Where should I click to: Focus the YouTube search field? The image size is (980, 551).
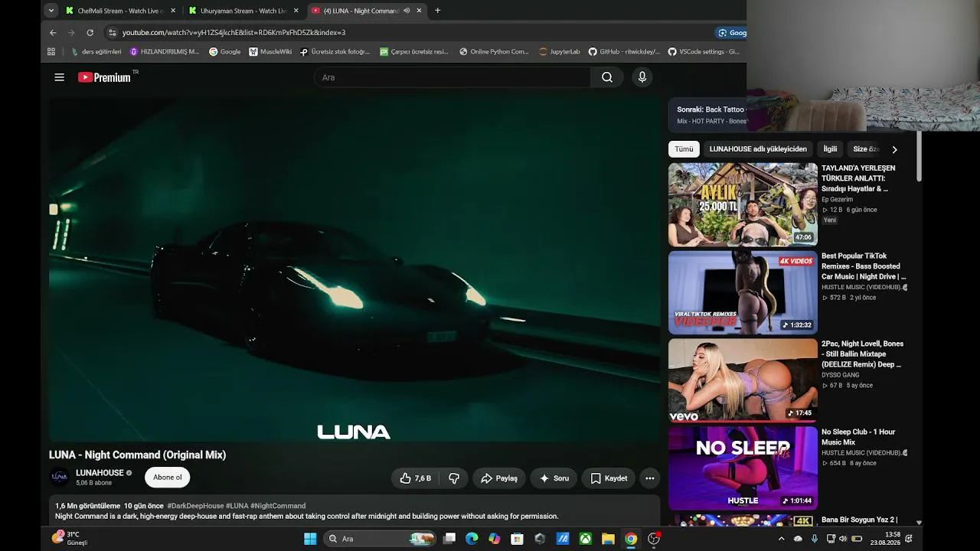(x=452, y=77)
